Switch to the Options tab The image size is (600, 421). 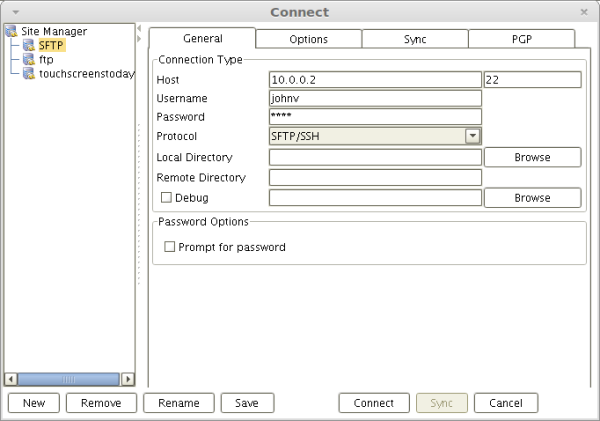[x=308, y=39]
